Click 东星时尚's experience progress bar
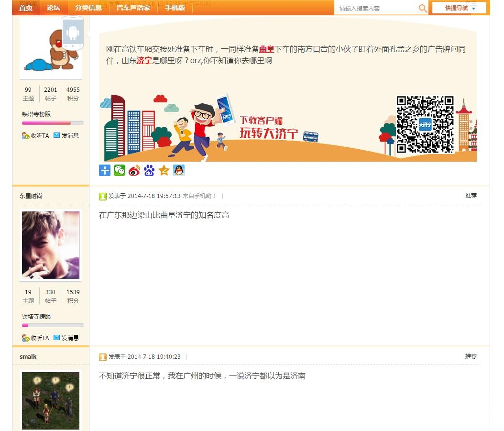 (53, 325)
